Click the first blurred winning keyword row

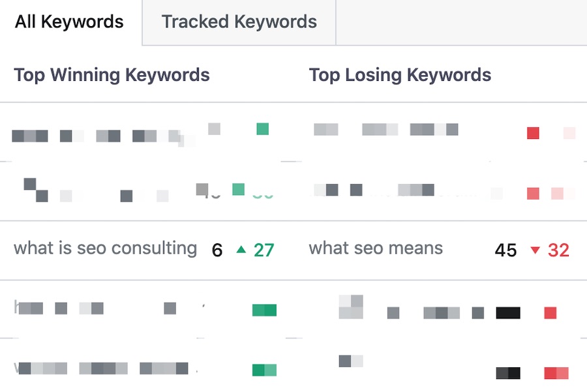click(146, 132)
